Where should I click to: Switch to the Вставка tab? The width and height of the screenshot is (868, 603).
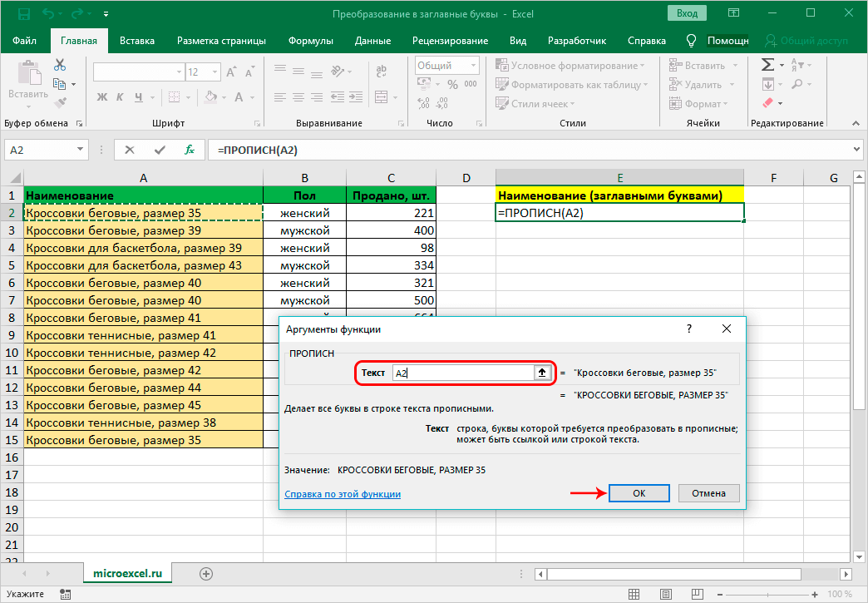(x=136, y=41)
